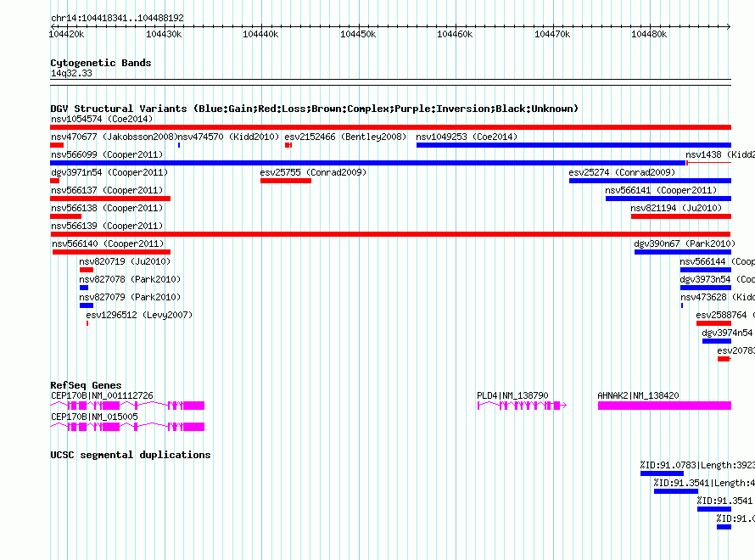Image resolution: width=755 pixels, height=560 pixels.
Task: Click the 104450k ruler tick label
Action: [x=358, y=34]
